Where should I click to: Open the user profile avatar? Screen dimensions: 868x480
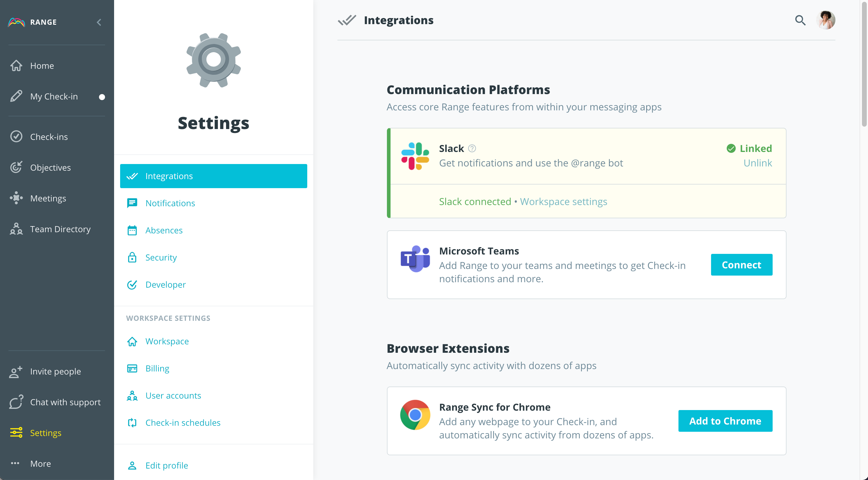click(x=825, y=20)
